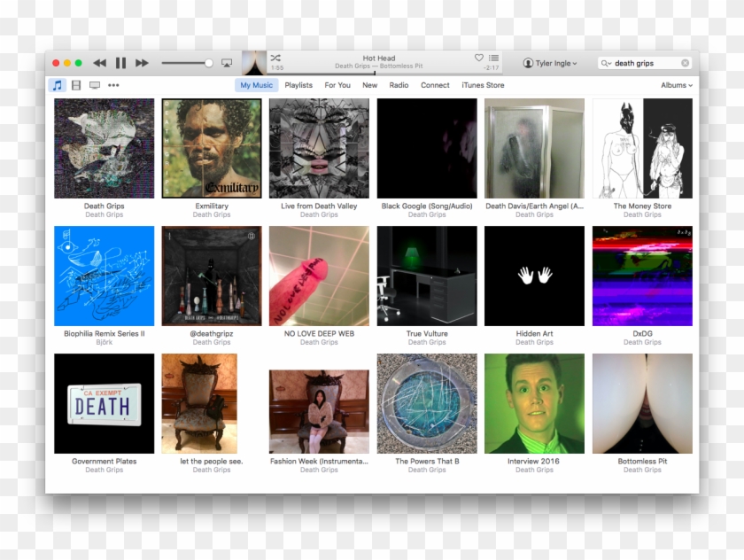
Task: Click the Björk artist name
Action: [x=104, y=342]
